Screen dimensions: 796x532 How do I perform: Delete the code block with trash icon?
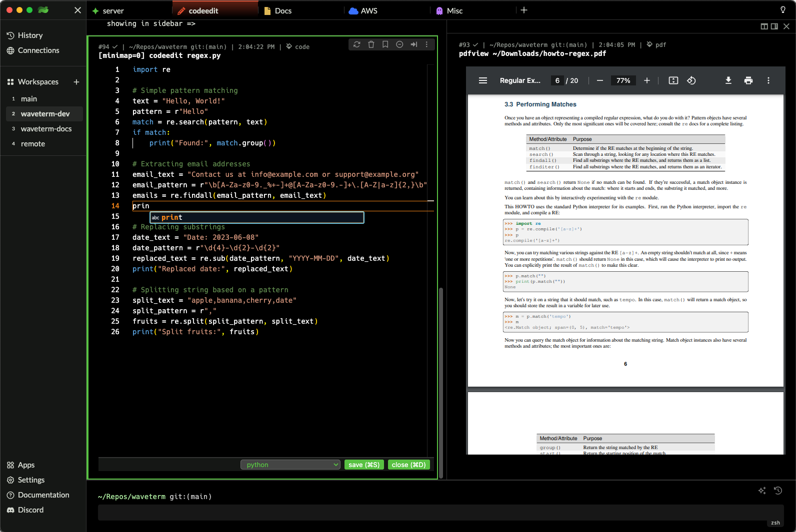point(371,44)
